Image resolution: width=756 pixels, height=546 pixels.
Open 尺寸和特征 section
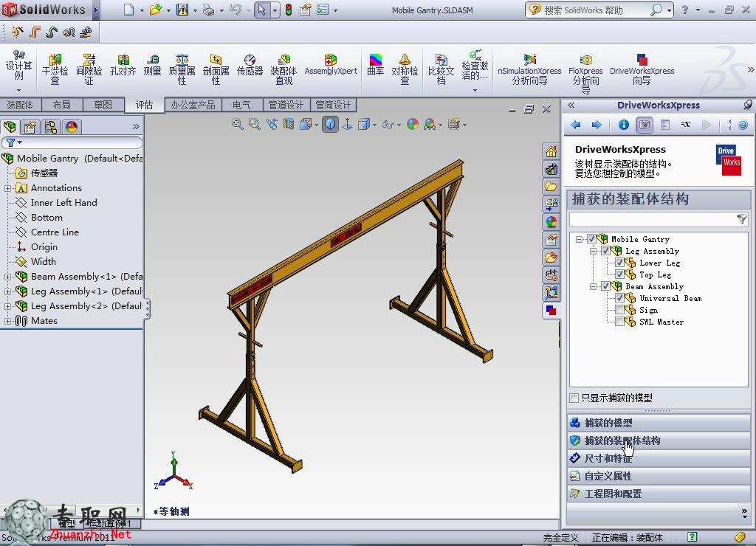659,458
